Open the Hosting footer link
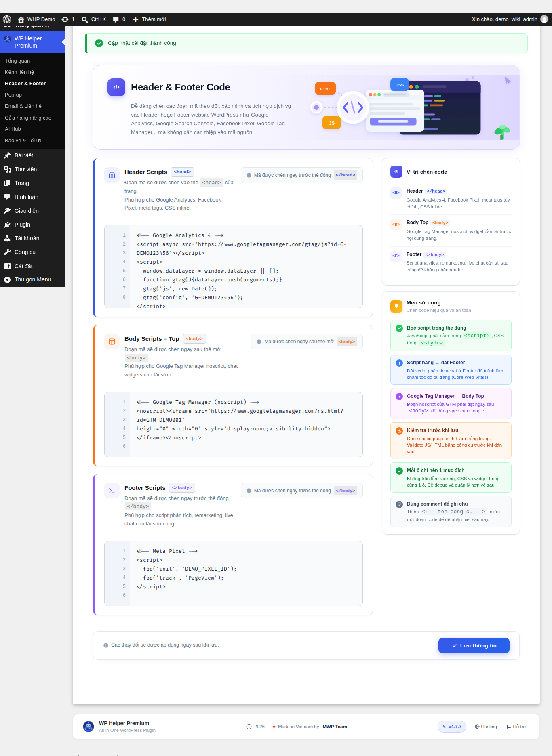This screenshot has height=756, width=552. pos(486,727)
